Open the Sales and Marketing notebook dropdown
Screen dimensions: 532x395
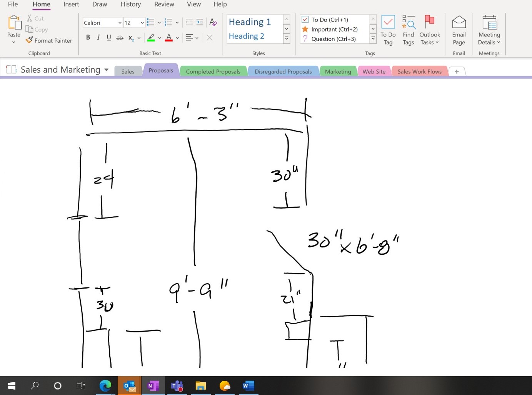point(107,70)
